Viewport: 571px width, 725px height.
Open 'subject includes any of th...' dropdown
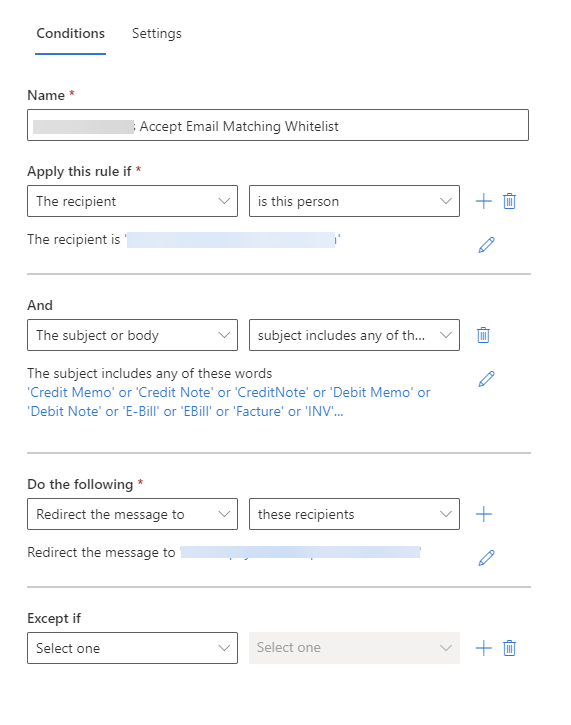[x=354, y=335]
